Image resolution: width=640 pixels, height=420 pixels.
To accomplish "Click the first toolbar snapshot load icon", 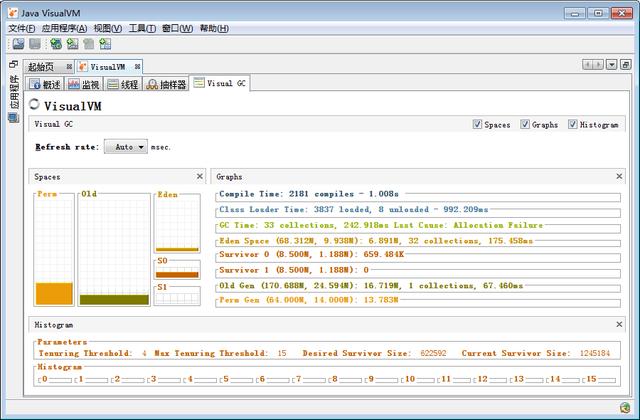I will coord(18,44).
